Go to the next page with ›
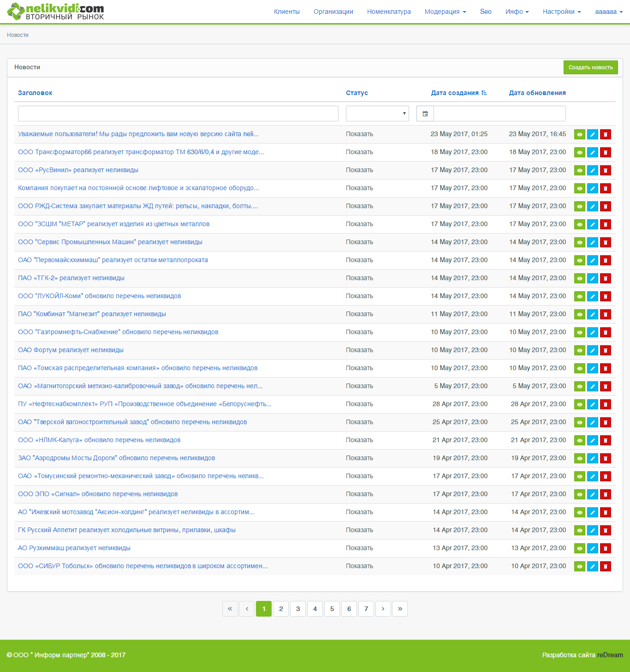630x672 pixels. 383,609
